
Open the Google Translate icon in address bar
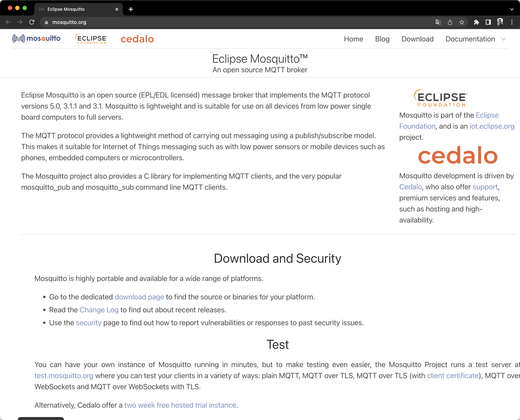pos(438,22)
